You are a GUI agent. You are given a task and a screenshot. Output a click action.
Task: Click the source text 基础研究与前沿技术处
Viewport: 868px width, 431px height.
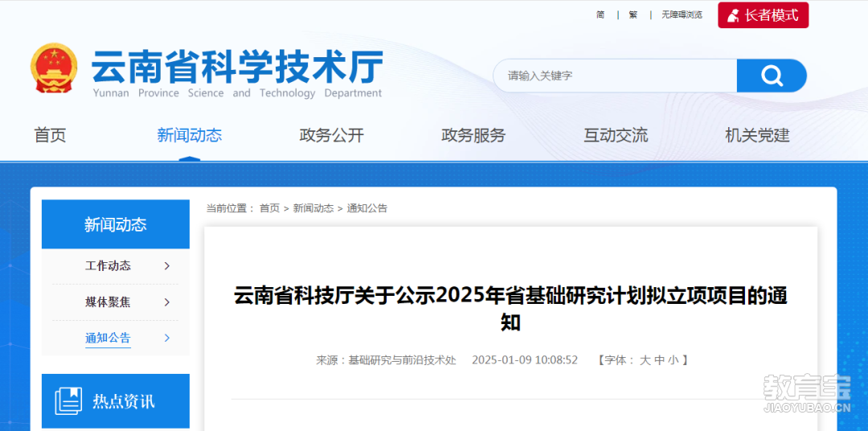point(402,360)
